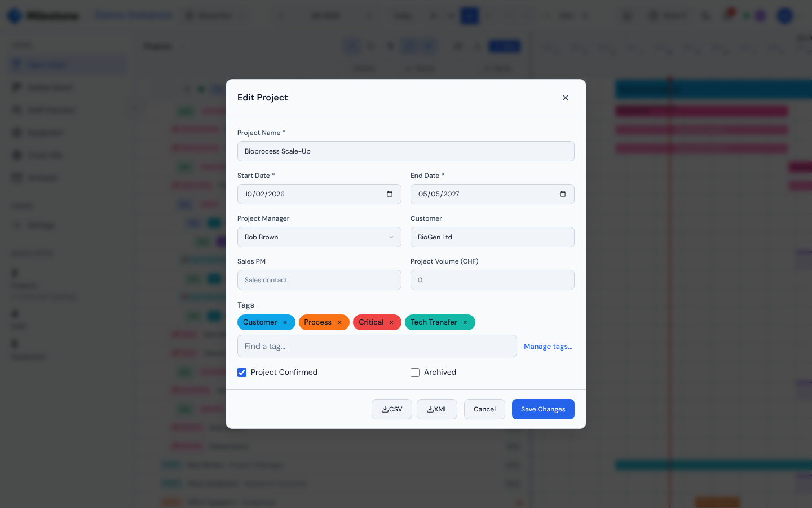Click the Edit Project dialog title
Screen dimensions: 812x508
(263, 98)
